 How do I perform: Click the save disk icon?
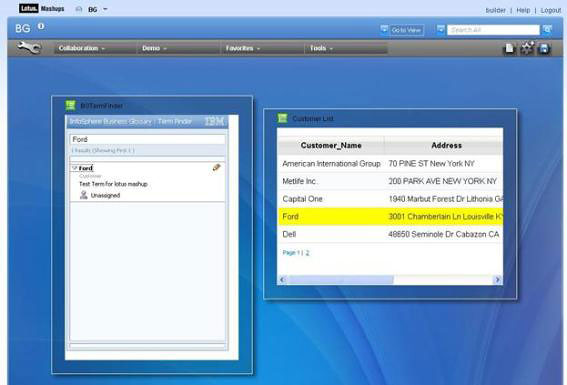coord(544,48)
